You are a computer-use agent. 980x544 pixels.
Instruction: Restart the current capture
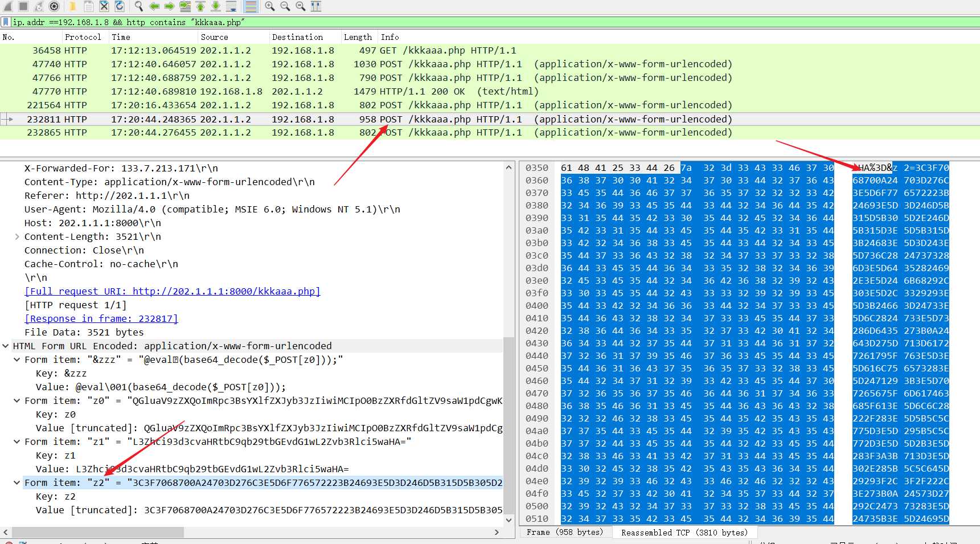tap(38, 6)
